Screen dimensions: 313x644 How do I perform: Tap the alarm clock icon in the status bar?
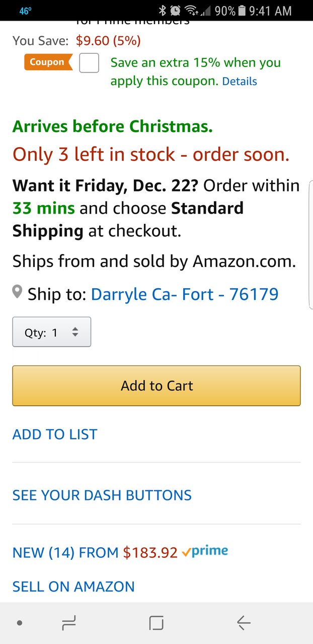175,11
